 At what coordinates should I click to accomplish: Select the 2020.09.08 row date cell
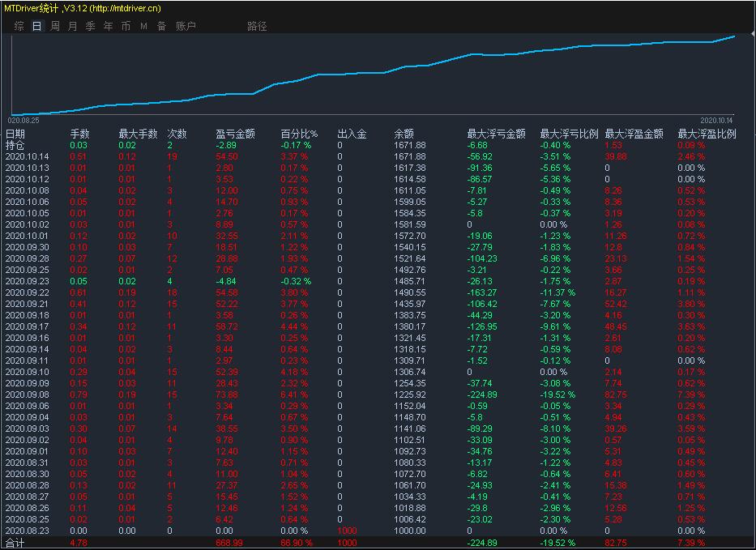27,394
